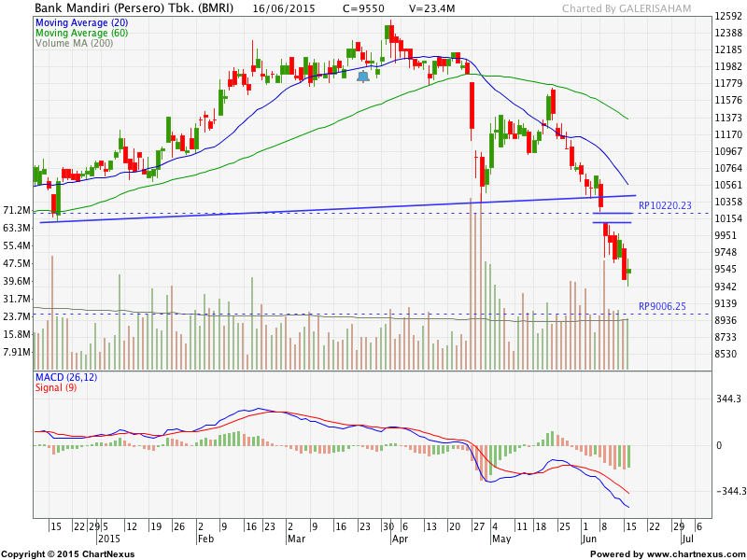Select the RP9006.25 price level label
This screenshot has height=560, width=747.
click(x=662, y=306)
